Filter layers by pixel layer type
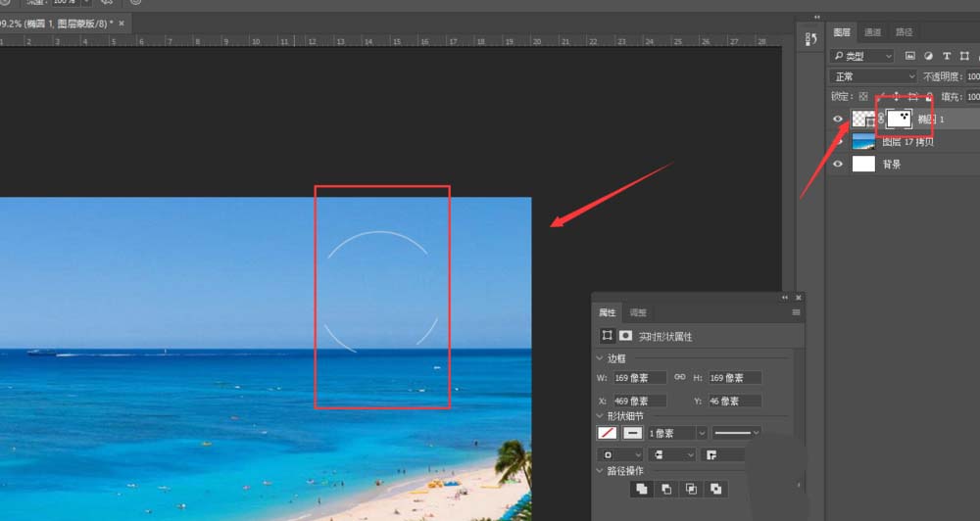This screenshot has width=980, height=521. click(910, 56)
